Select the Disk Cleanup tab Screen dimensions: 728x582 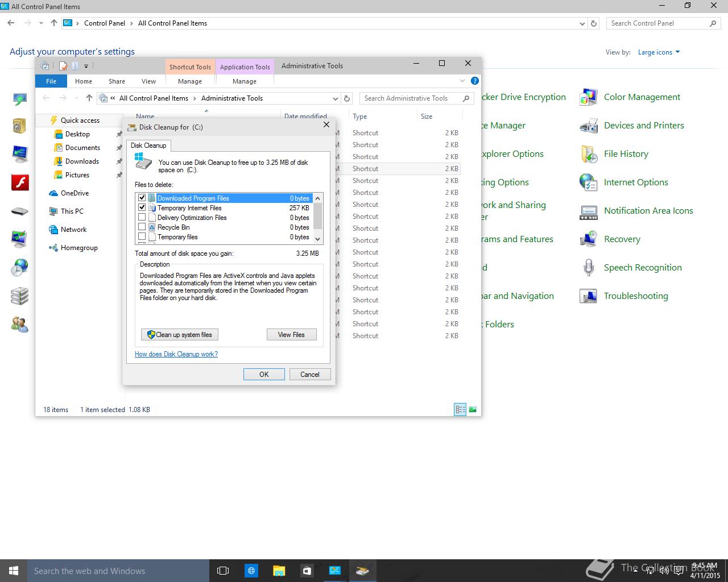[148, 145]
